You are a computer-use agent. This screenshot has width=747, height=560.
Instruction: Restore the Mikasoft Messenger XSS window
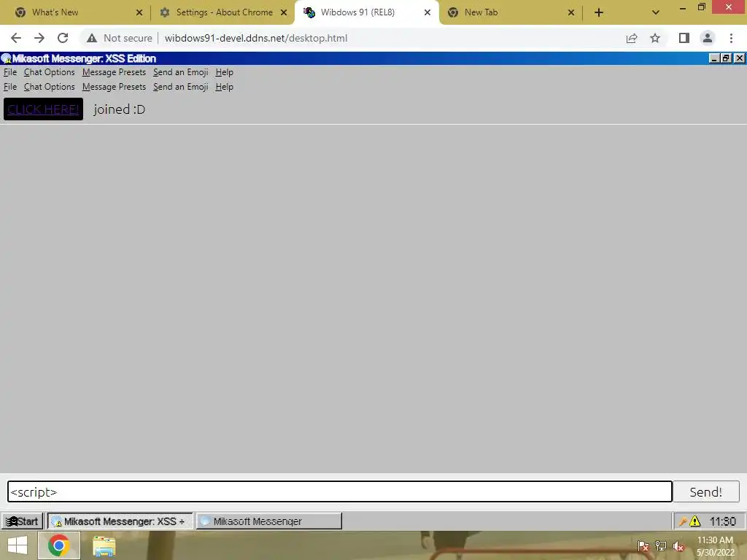[x=726, y=58]
